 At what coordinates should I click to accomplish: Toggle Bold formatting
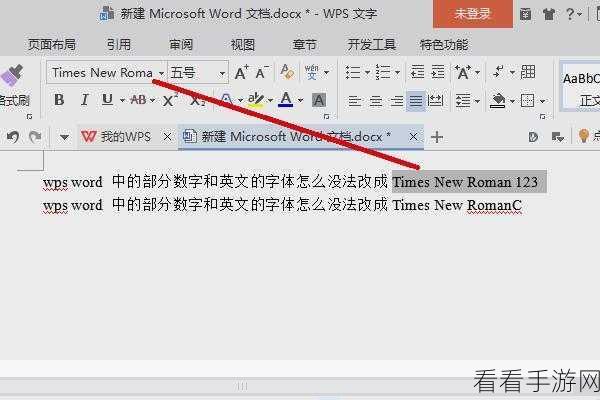59,100
